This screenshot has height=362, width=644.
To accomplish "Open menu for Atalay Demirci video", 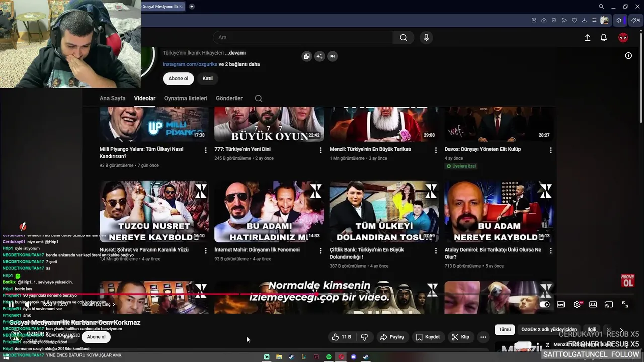I will point(551,250).
